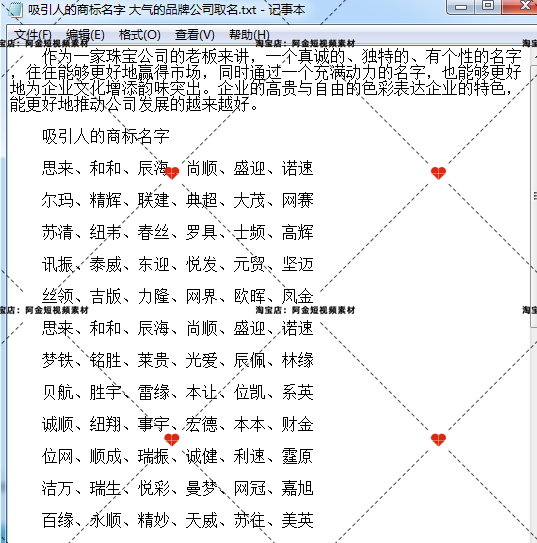Click the word 诚顺

point(58,424)
